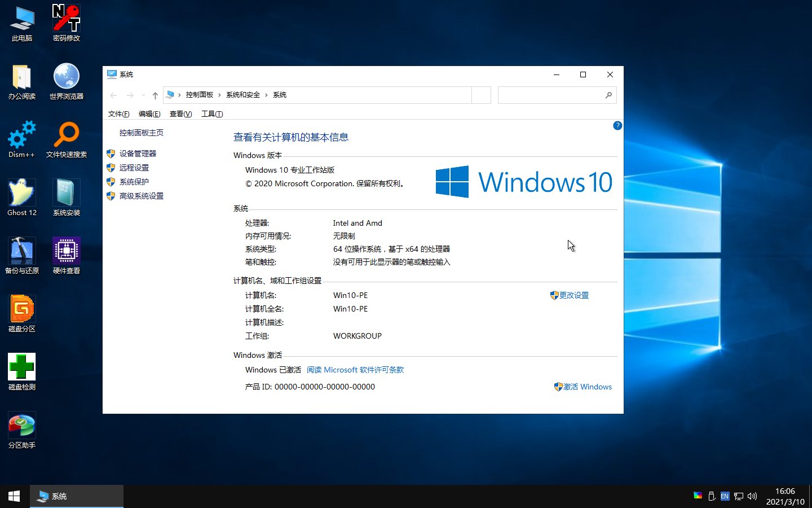Viewport: 812px width, 508px height.
Task: Open 远程设置 link
Action: pyautogui.click(x=134, y=168)
